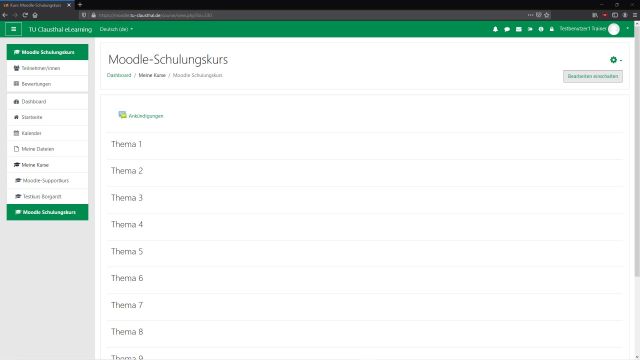Select Moodle Schulungskurs at sidebar bottom
The width and height of the screenshot is (640, 360).
[x=47, y=212]
